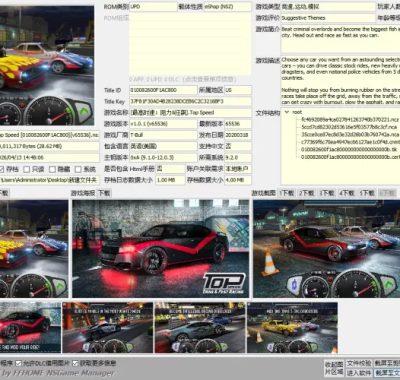Image resolution: width=400 pixels, height=380 pixels.
Task: Click the large screenshot with traffic cone
Action: click(326, 249)
